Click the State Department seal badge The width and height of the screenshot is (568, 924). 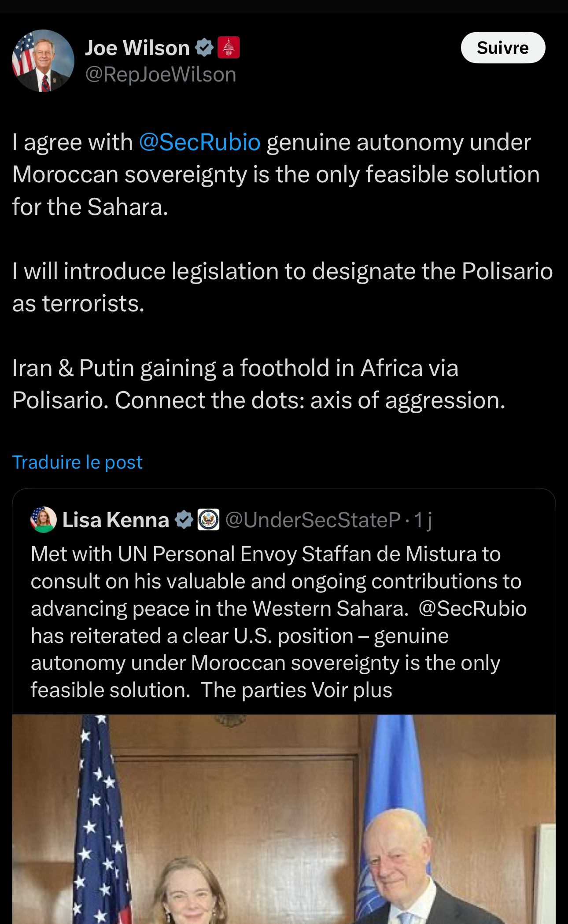click(208, 520)
